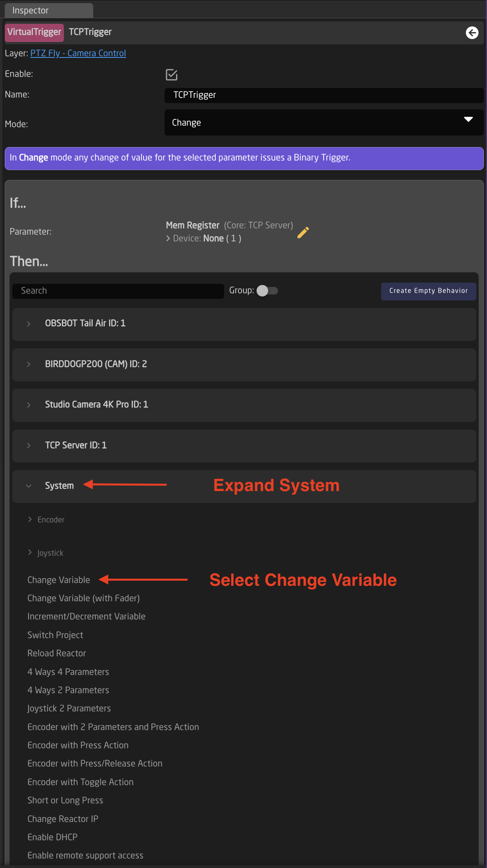Click the back arrow icon in header

coord(472,33)
